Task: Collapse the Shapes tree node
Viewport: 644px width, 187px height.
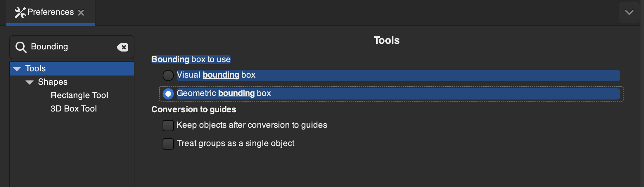Action: click(x=30, y=82)
